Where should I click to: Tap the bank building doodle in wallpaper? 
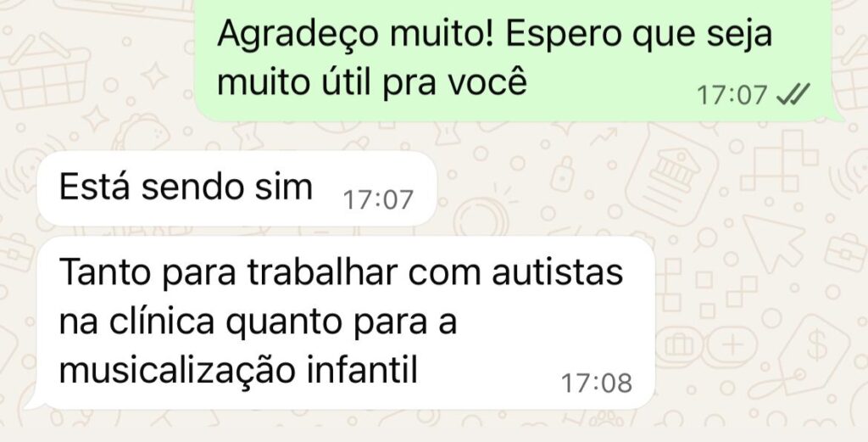(674, 176)
